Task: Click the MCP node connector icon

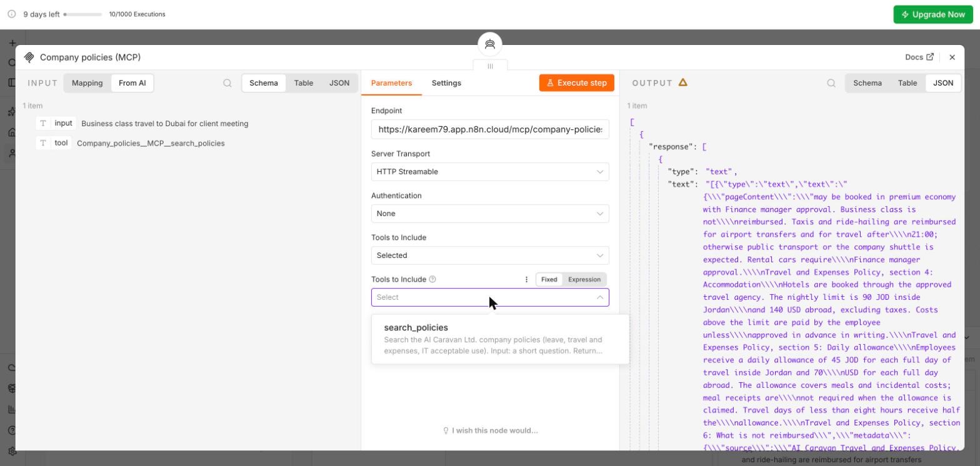Action: [x=490, y=44]
